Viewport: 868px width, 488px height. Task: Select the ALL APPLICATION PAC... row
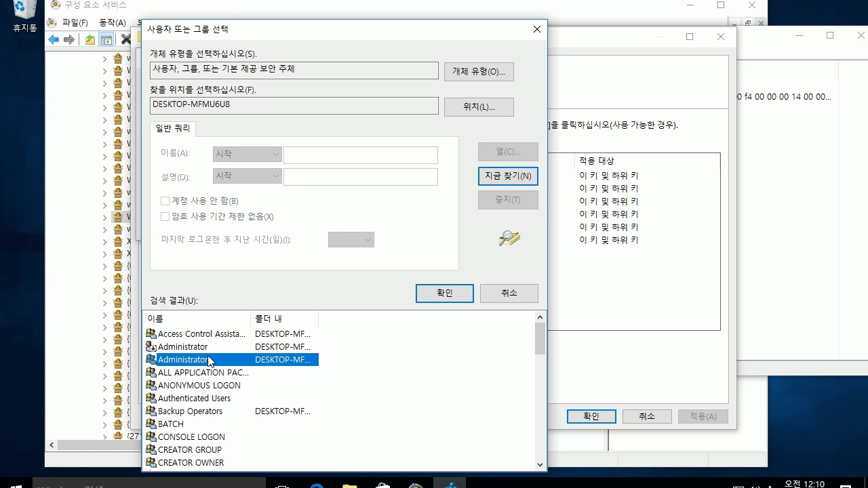click(231, 372)
